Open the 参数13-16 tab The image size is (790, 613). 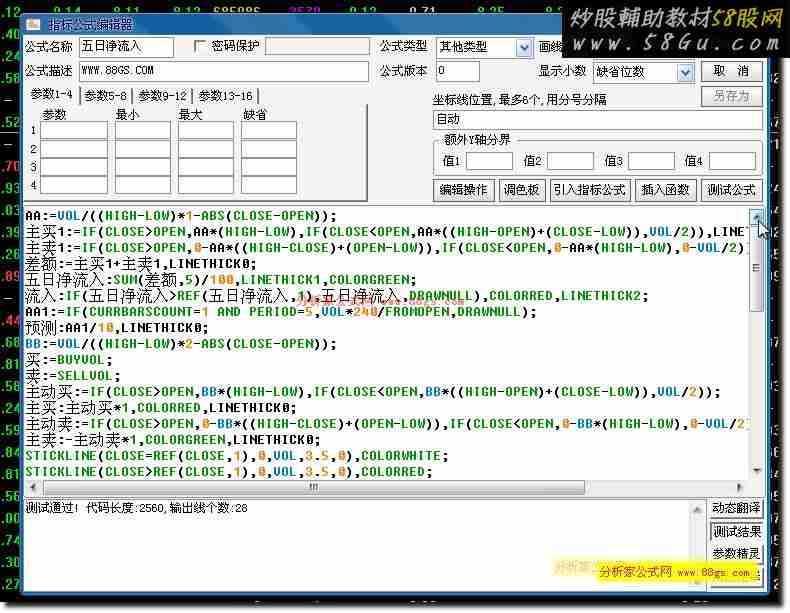(x=225, y=96)
